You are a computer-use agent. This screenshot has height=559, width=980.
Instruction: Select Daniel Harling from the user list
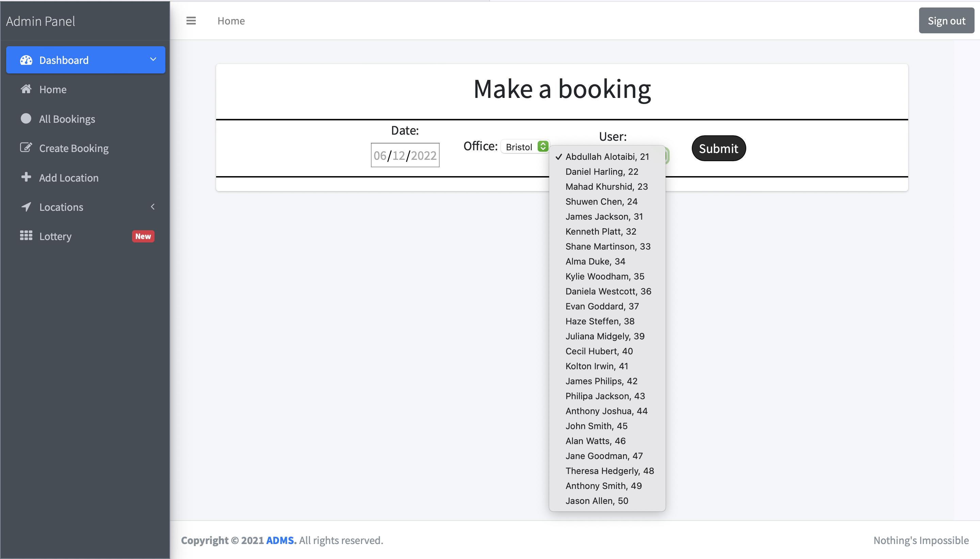(601, 172)
